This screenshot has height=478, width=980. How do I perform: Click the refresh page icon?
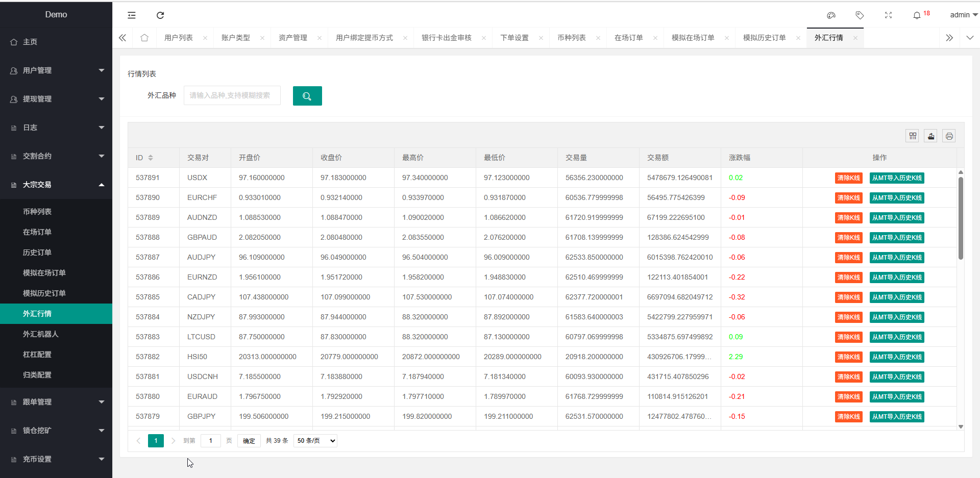[160, 15]
